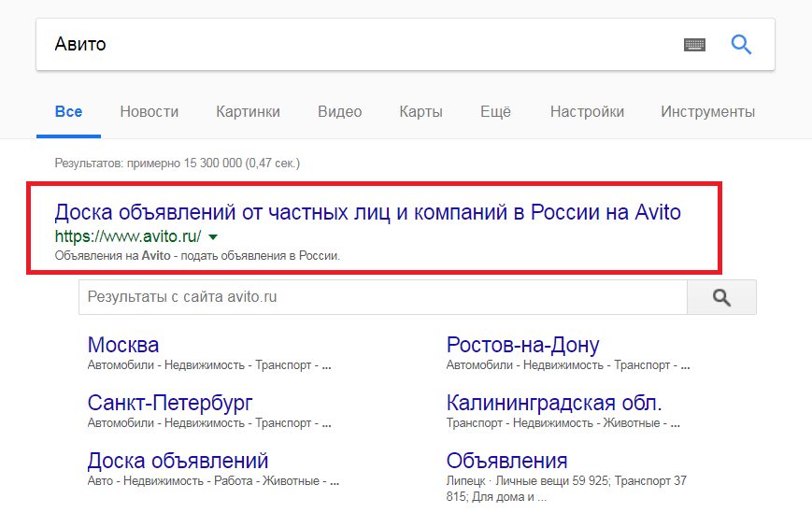Click the Липецк Личные вещи 59 925 snippet
This screenshot has width=812, height=513.
click(566, 489)
